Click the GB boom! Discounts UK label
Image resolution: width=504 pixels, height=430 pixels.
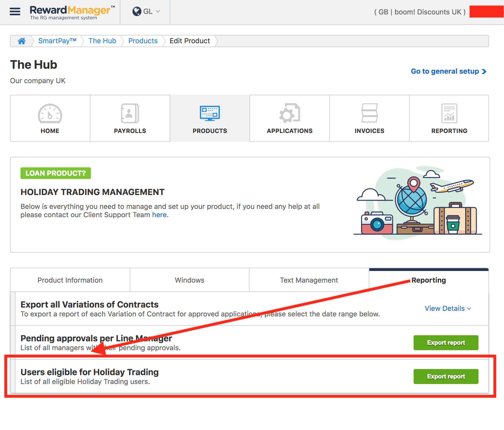(x=420, y=12)
